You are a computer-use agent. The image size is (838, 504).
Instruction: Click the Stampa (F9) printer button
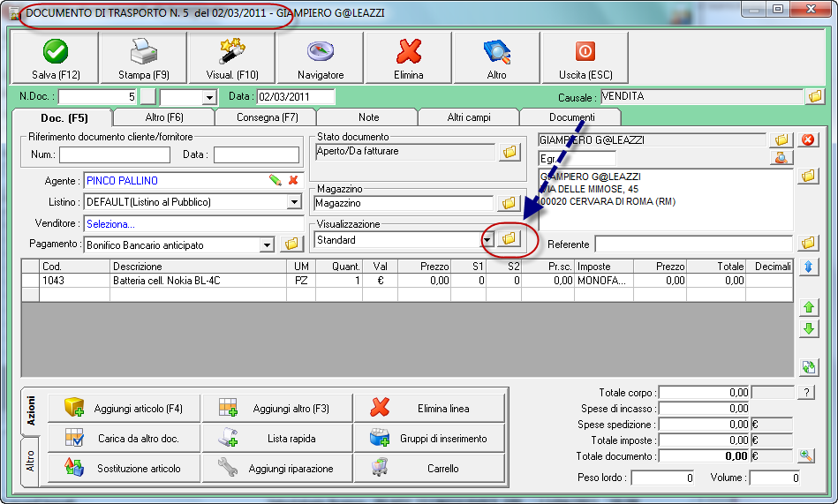tap(143, 57)
